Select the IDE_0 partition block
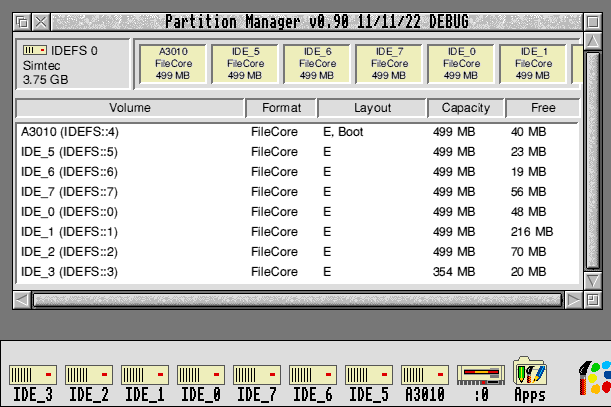611x407 pixels. click(x=461, y=64)
